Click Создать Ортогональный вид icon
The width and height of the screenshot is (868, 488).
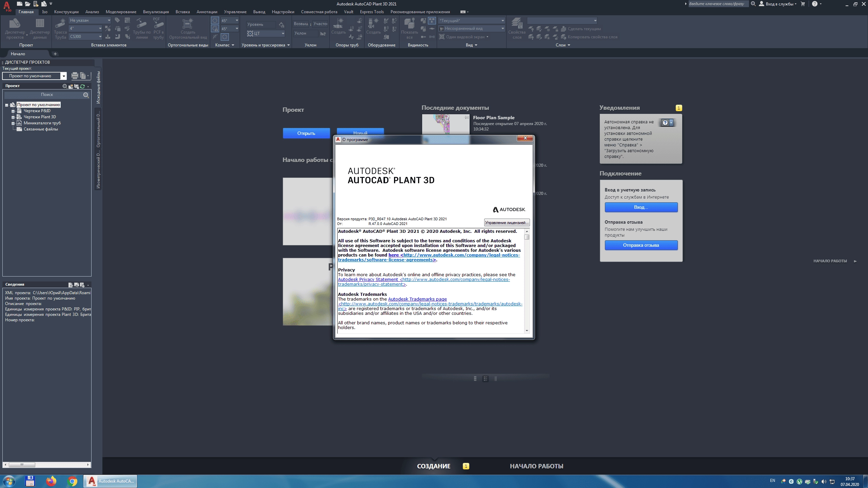[188, 28]
